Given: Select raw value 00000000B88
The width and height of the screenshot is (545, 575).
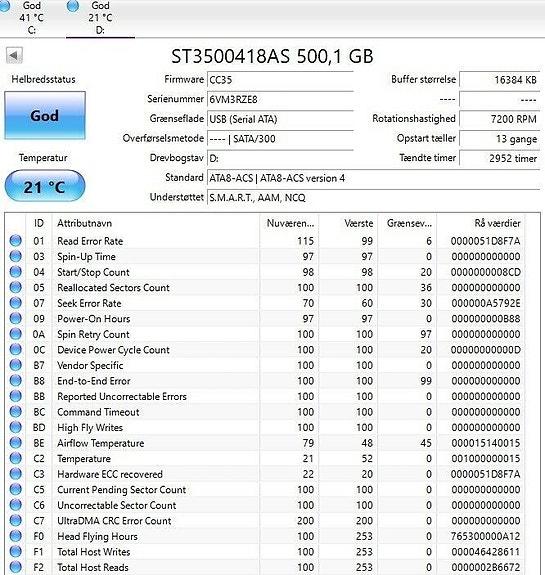Looking at the screenshot, I should point(486,319).
